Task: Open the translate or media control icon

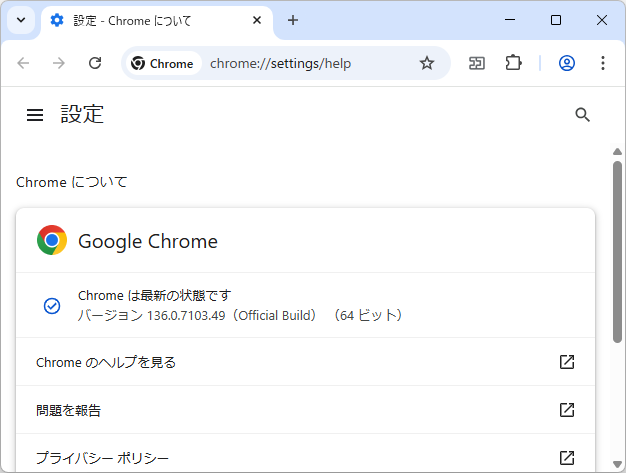Action: click(477, 63)
